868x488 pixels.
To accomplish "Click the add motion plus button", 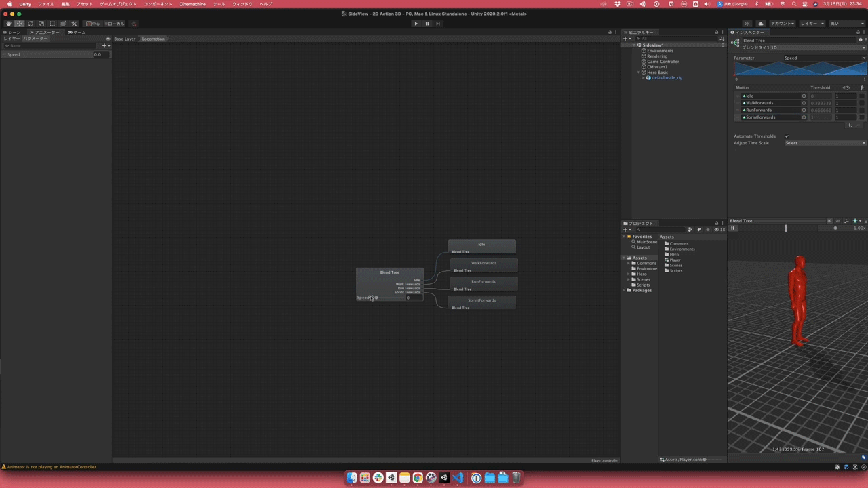I will coord(850,125).
